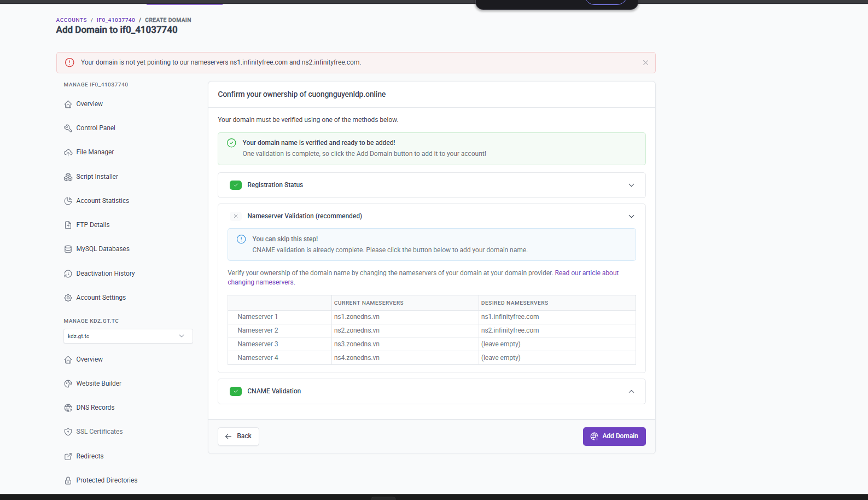Click the Nameserver Validation X status badge
Viewport: 868px width, 500px height.
tap(236, 216)
